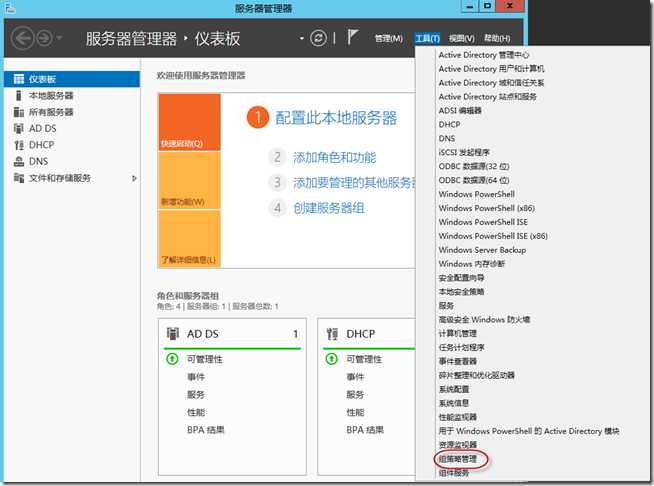Open 资源监视器 from Tools menu
Viewport: 654px width, 486px height.
coord(458,445)
